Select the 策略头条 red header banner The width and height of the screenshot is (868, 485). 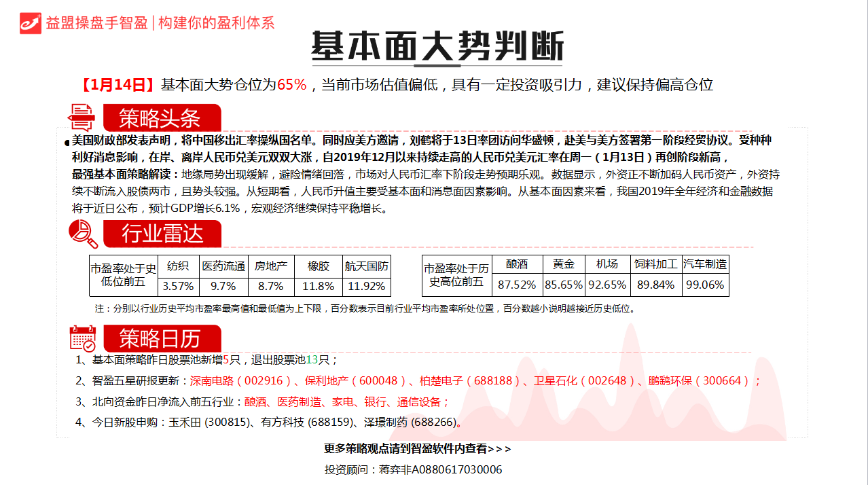[x=162, y=118]
